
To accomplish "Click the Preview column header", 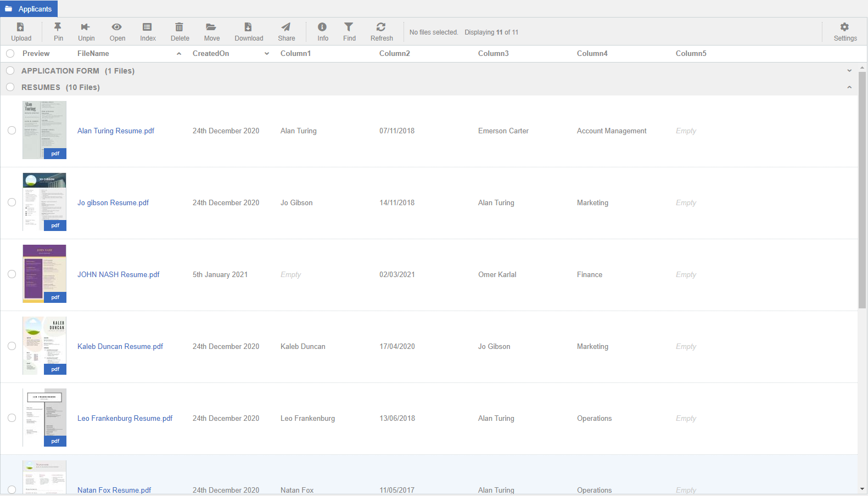I will (x=36, y=54).
